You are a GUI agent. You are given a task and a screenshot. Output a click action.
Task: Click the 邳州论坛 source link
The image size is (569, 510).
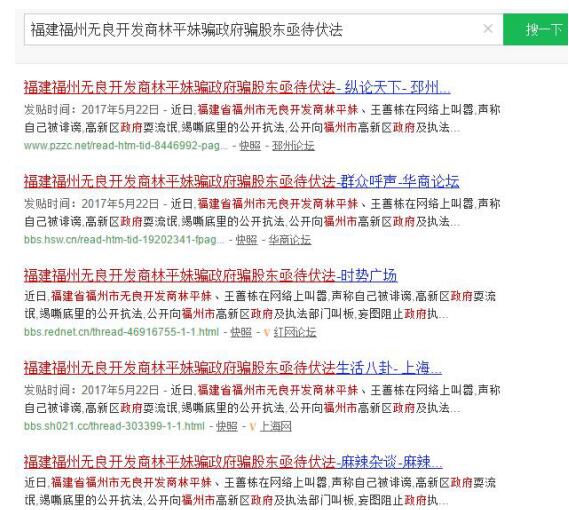pos(293,146)
